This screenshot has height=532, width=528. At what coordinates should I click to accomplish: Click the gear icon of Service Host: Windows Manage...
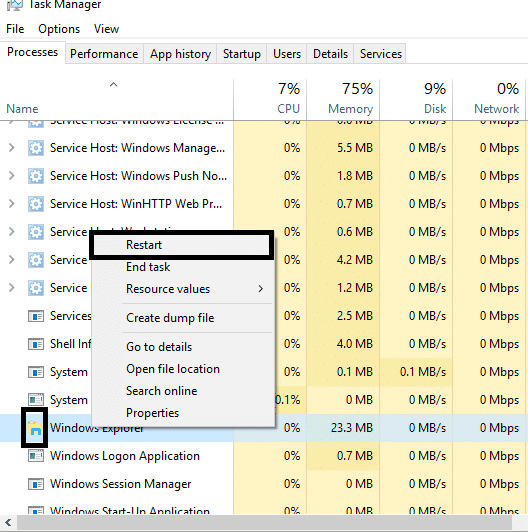pos(36,148)
